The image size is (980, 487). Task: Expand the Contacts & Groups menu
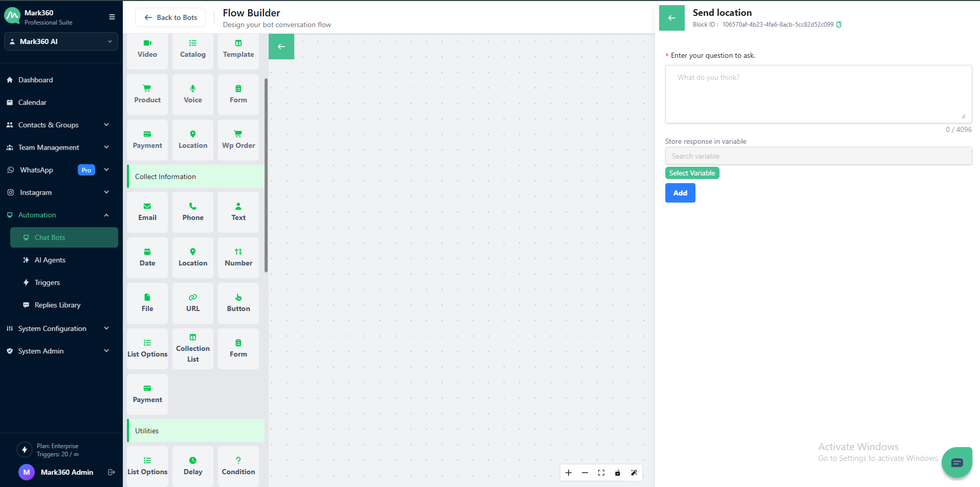pos(57,125)
